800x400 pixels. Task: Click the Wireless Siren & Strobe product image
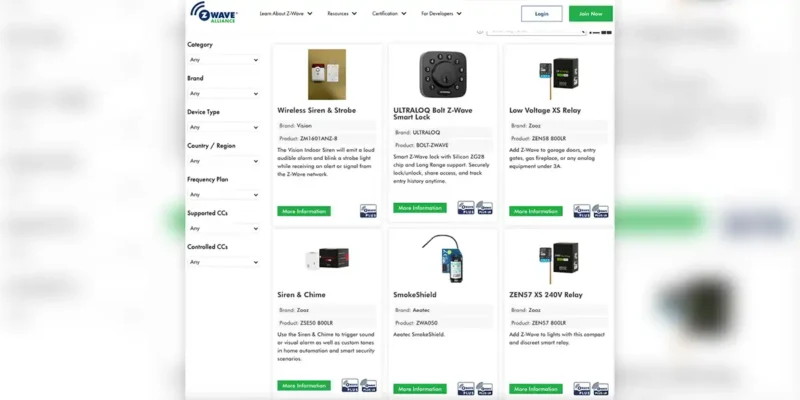coord(327,74)
